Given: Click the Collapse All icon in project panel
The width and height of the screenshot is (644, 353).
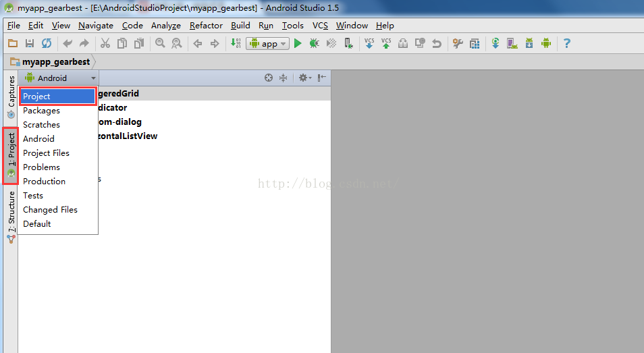Looking at the screenshot, I should click(x=283, y=78).
